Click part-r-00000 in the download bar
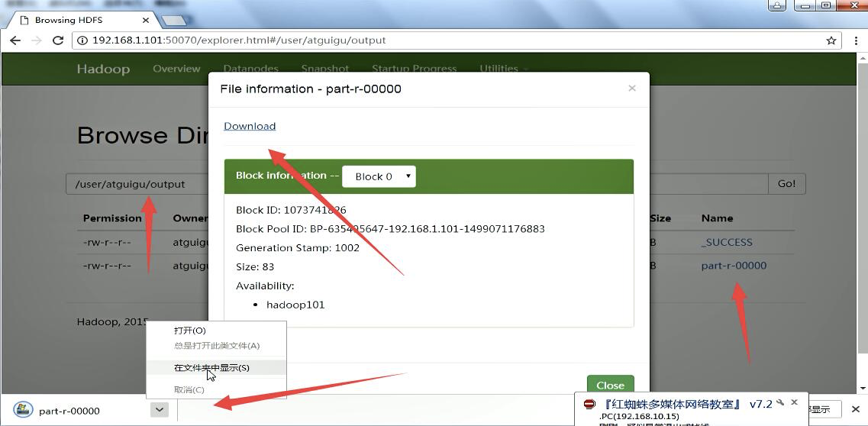 point(69,411)
